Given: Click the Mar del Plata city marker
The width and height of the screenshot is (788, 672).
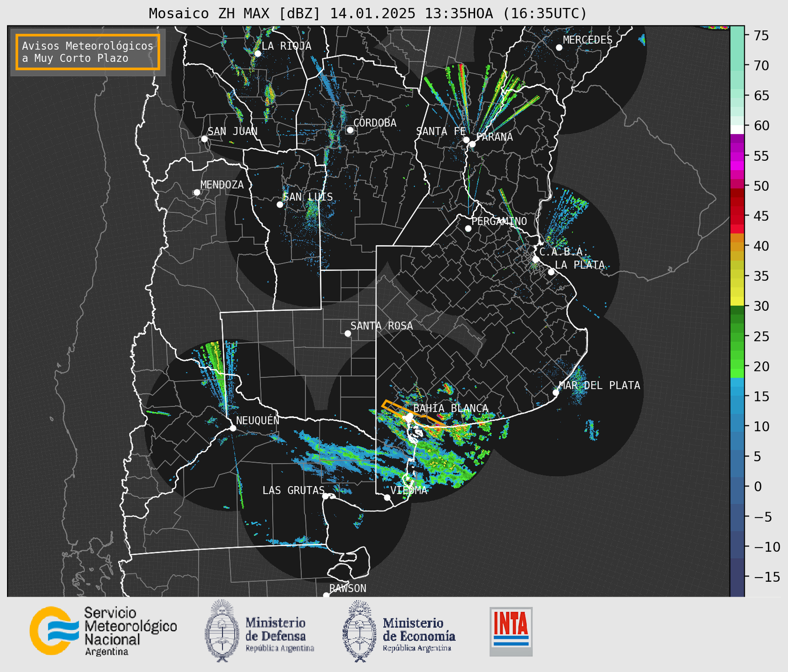Looking at the screenshot, I should pos(555,393).
